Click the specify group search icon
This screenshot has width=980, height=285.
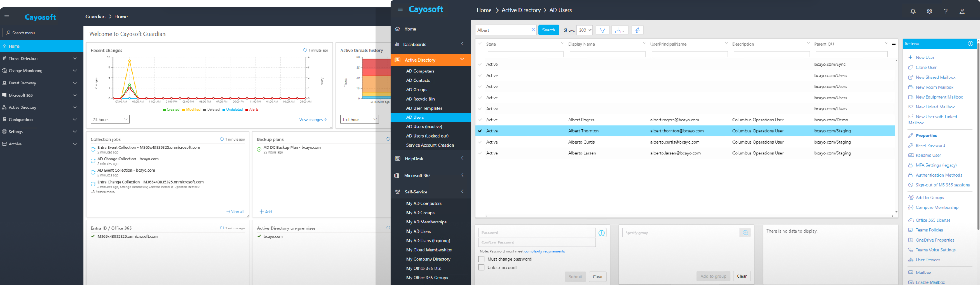pyautogui.click(x=745, y=232)
